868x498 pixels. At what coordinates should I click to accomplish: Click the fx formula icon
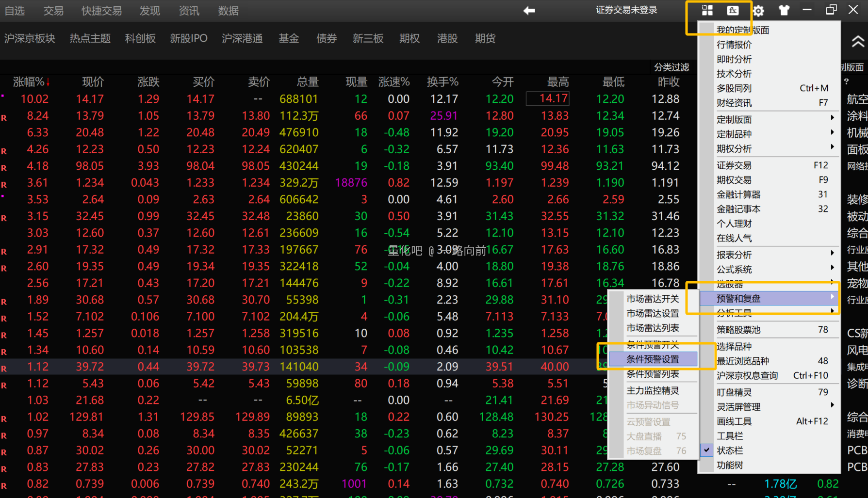point(733,11)
